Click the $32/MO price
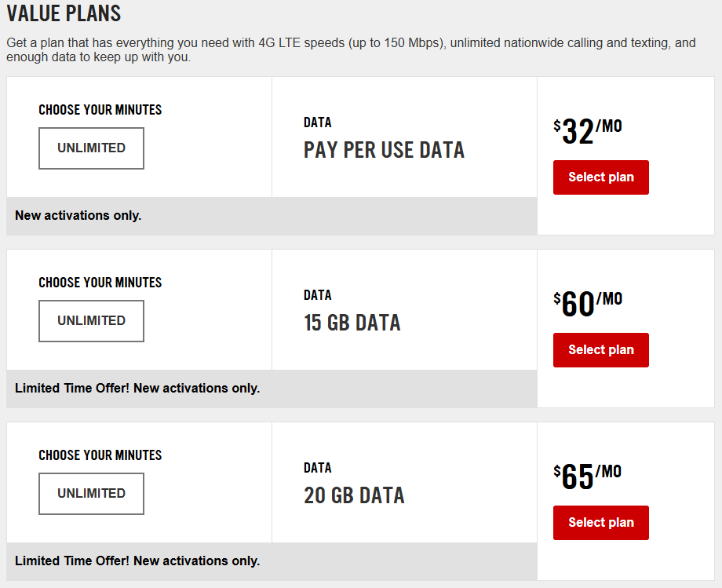The width and height of the screenshot is (722, 588). click(x=587, y=132)
